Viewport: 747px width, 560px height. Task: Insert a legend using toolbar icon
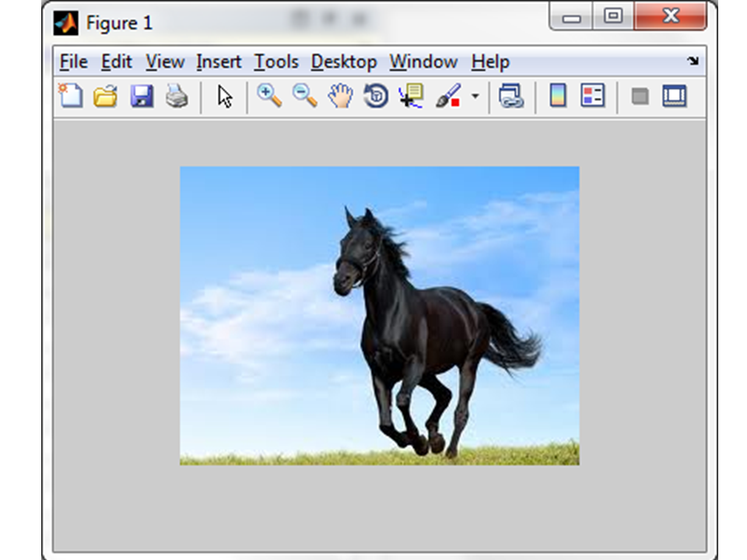click(593, 95)
